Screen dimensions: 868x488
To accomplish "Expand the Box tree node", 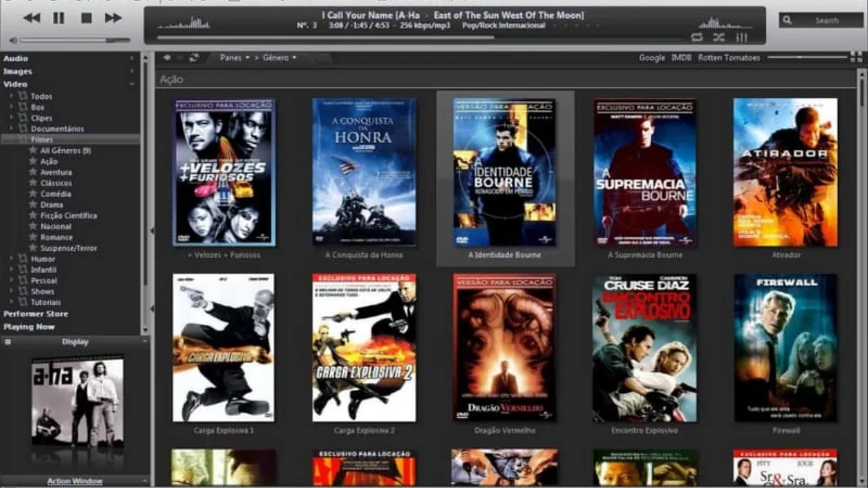I will pos(12,106).
